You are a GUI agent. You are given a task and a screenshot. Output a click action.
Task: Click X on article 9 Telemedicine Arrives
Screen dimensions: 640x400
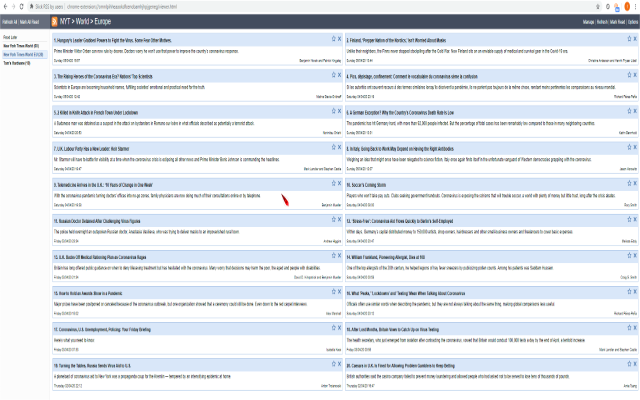tap(339, 183)
